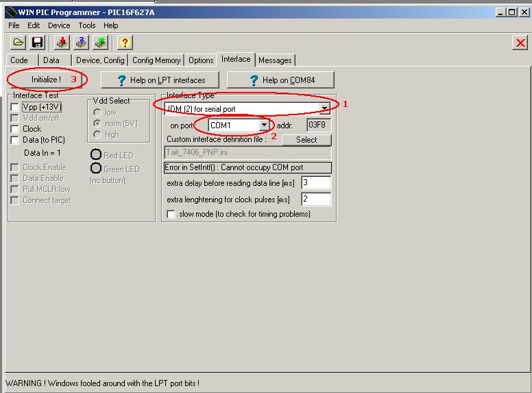
Task: Open help with the yellow question mark icon
Action: (125, 43)
